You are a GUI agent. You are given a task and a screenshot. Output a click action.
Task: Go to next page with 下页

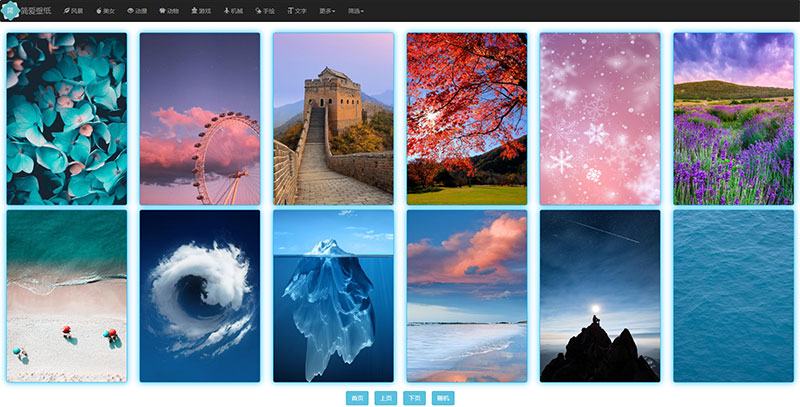(414, 398)
